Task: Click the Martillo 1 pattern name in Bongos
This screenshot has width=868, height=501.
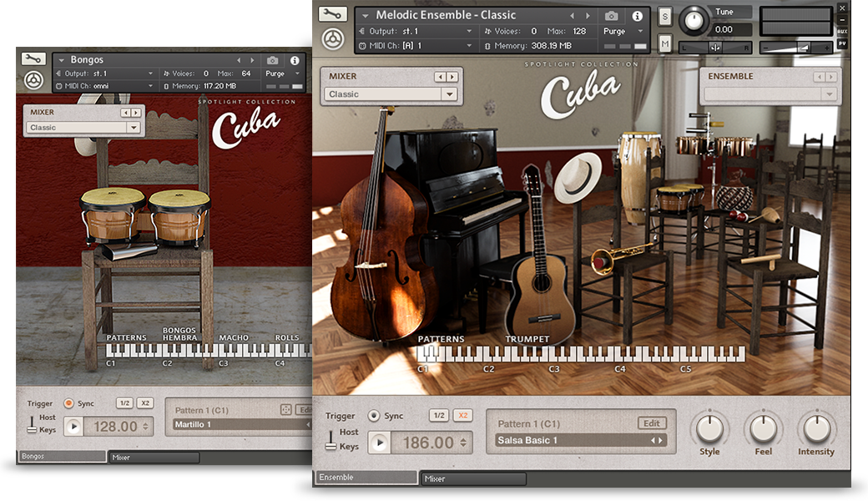Action: [192, 425]
